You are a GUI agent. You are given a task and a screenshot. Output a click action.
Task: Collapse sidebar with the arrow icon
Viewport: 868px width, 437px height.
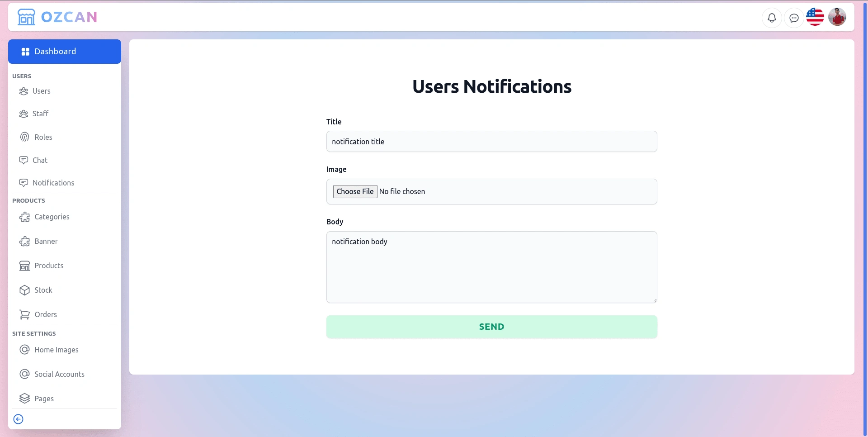tap(19, 419)
